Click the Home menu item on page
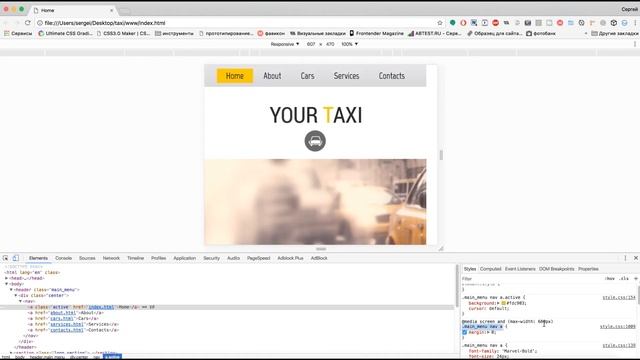 click(x=235, y=76)
